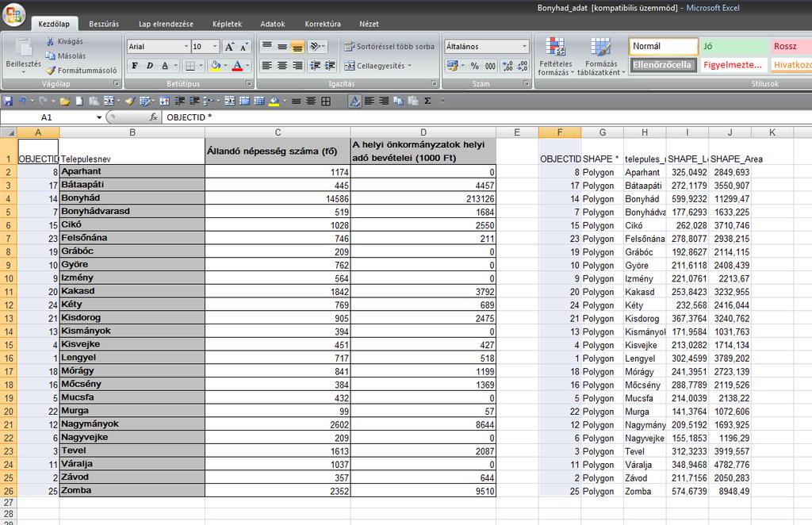Image resolution: width=812 pixels, height=525 pixels.
Task: Increase font size with large A
Action: click(x=229, y=47)
